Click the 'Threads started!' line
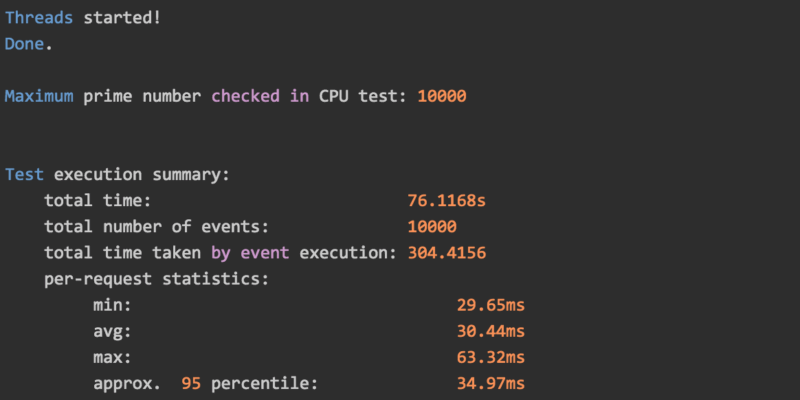Viewport: 800px width, 400px height. tap(82, 18)
